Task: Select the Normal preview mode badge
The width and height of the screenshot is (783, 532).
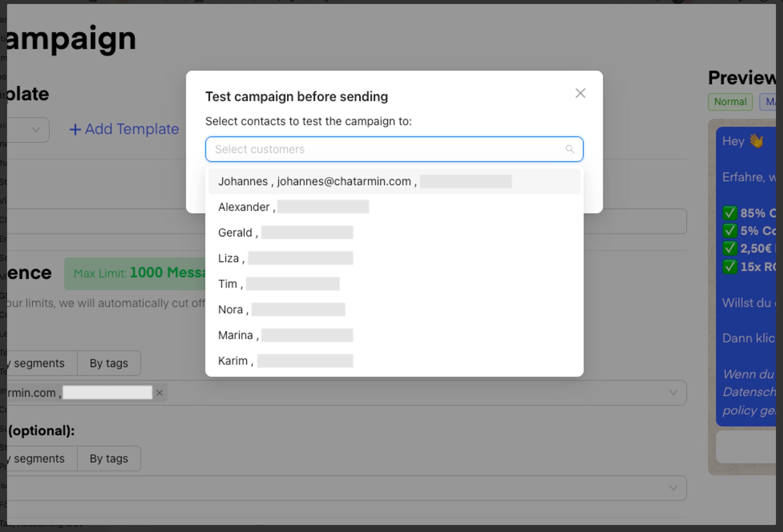Action: 730,102
